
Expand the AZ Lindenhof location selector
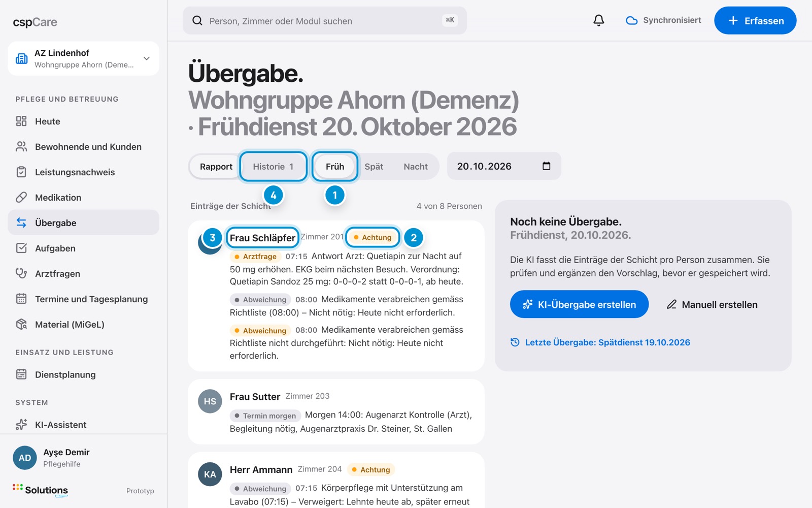click(x=83, y=58)
